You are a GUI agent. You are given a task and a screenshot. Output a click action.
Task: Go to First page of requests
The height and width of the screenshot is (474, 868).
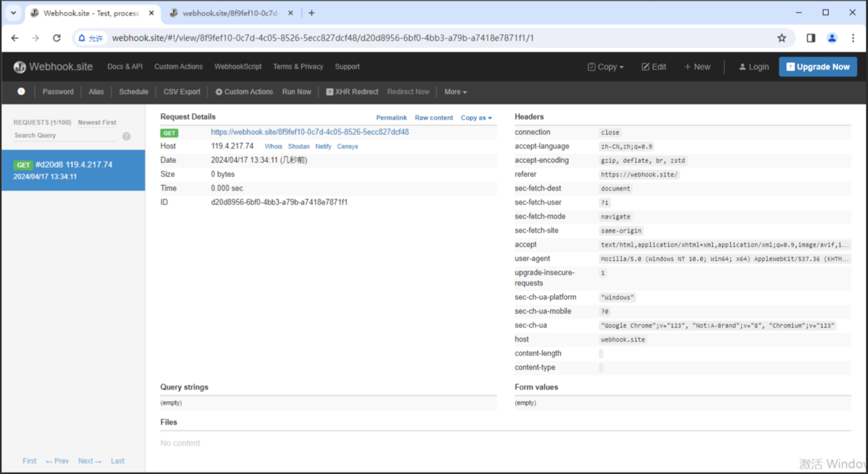(x=30, y=461)
